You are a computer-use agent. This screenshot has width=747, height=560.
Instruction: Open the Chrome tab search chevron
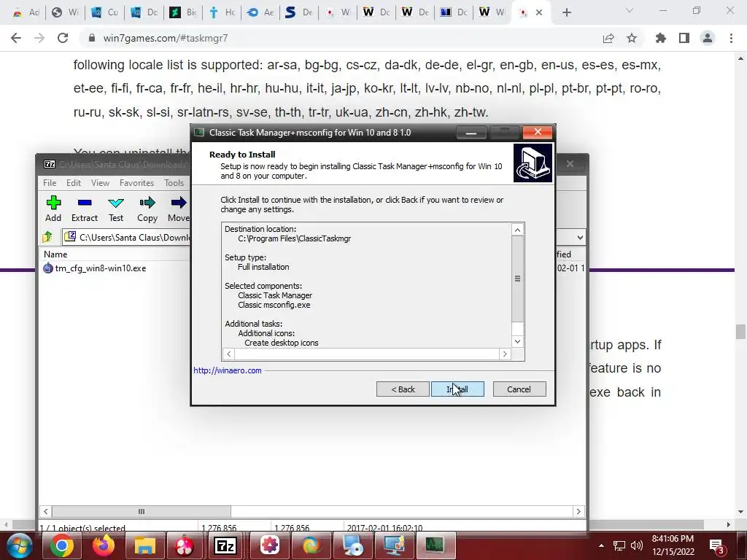[630, 10]
